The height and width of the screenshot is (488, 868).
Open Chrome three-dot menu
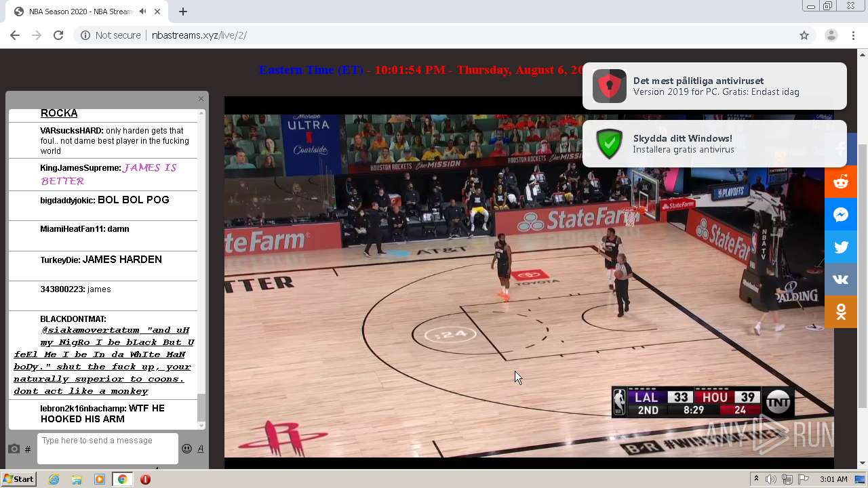click(x=854, y=35)
